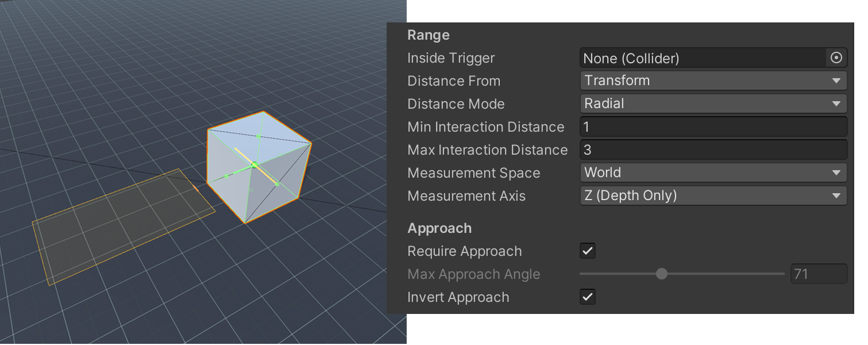Image resolution: width=868 pixels, height=345 pixels.
Task: Click the Measurement Axis label
Action: [466, 196]
